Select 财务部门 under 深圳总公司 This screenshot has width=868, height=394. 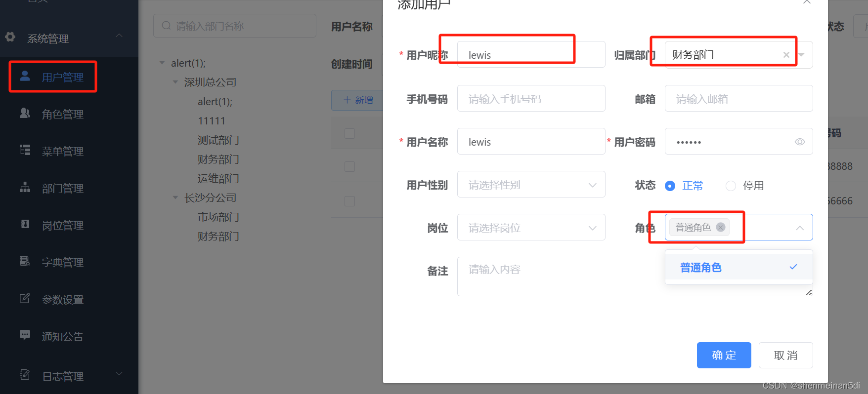(218, 159)
